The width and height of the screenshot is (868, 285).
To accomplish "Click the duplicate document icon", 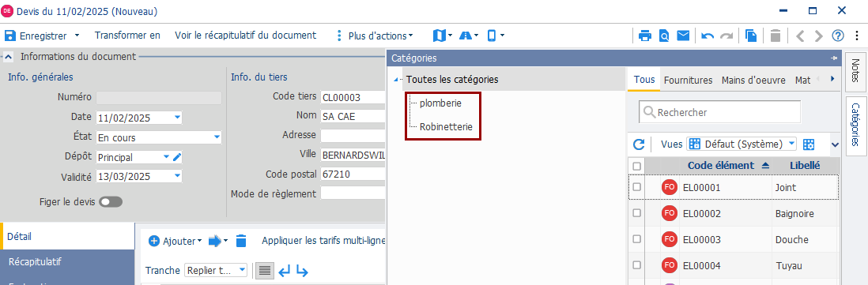I will coord(751,36).
